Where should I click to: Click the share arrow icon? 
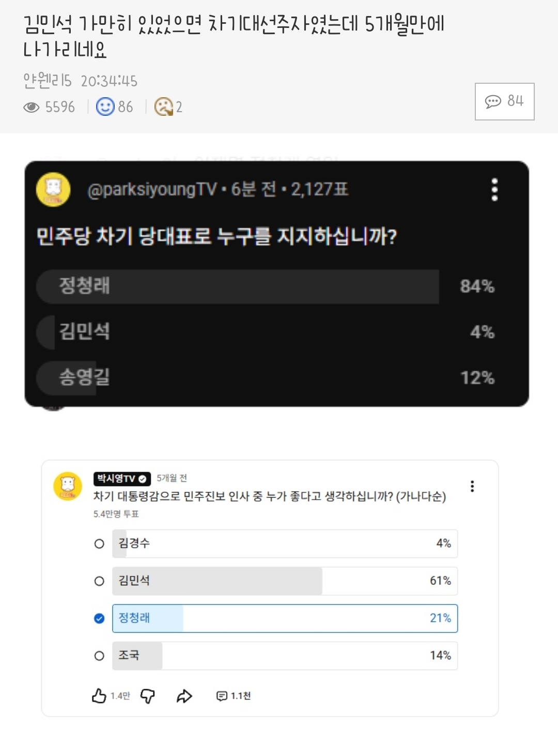184,696
